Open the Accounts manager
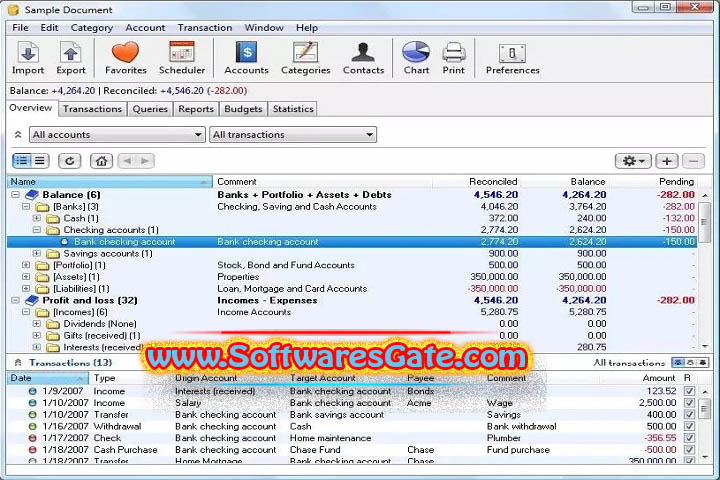 (247, 58)
